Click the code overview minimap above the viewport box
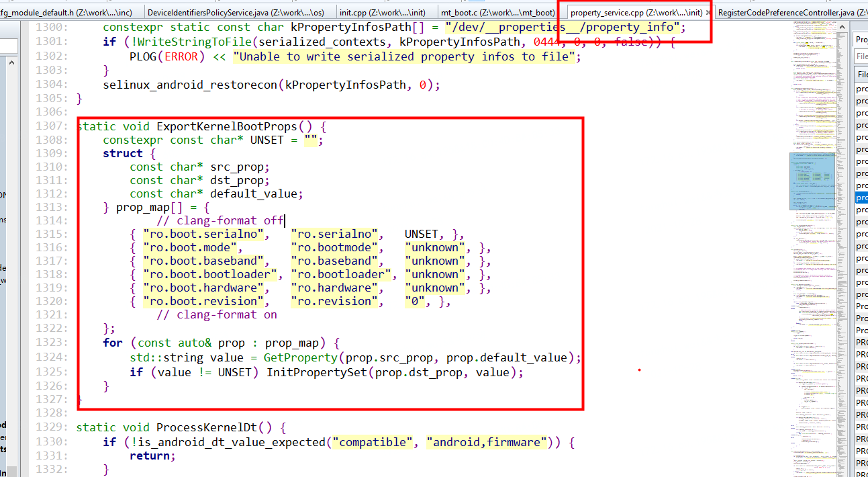Screen dimensions: 868x477 (x=812, y=87)
